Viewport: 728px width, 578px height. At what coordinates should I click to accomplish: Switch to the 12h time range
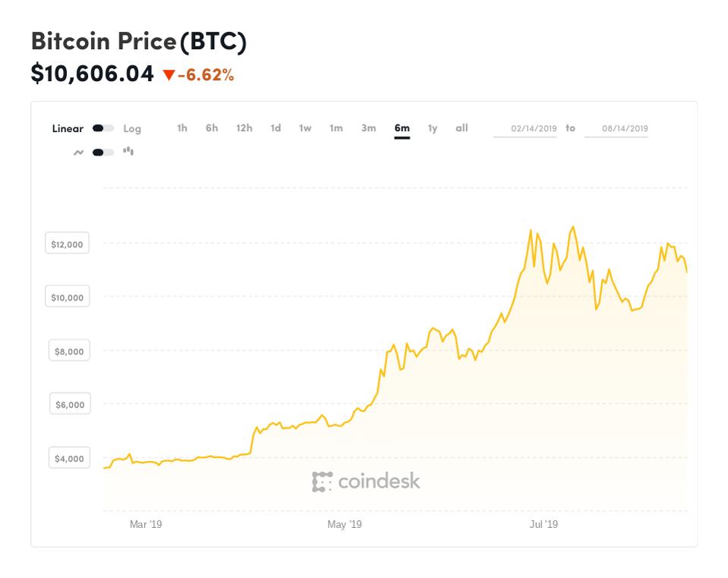pos(244,128)
